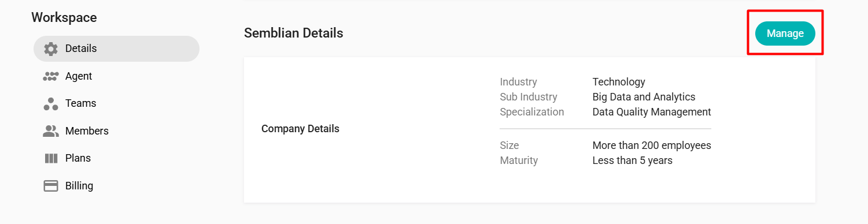Click the Details gear icon
This screenshot has height=224, width=868.
pyautogui.click(x=51, y=48)
